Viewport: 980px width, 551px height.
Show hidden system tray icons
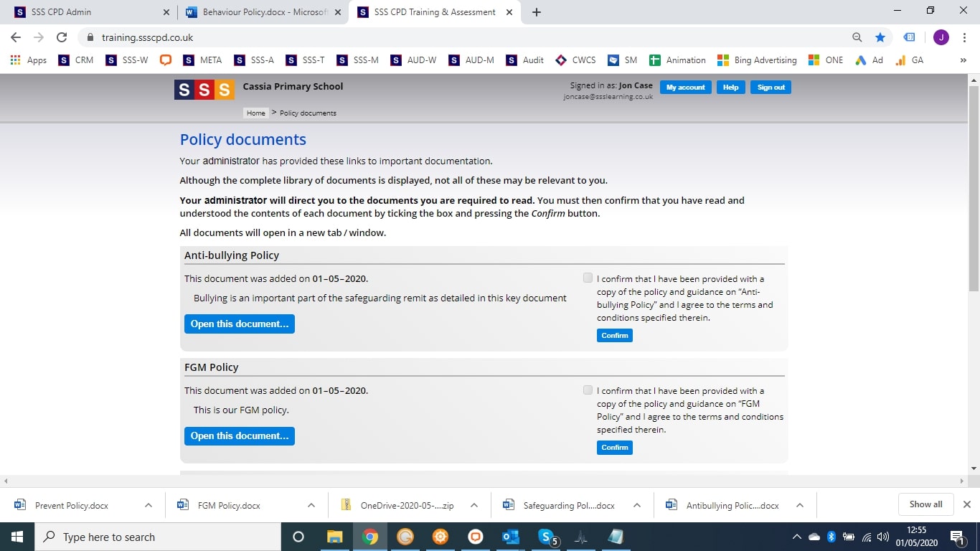click(x=797, y=537)
